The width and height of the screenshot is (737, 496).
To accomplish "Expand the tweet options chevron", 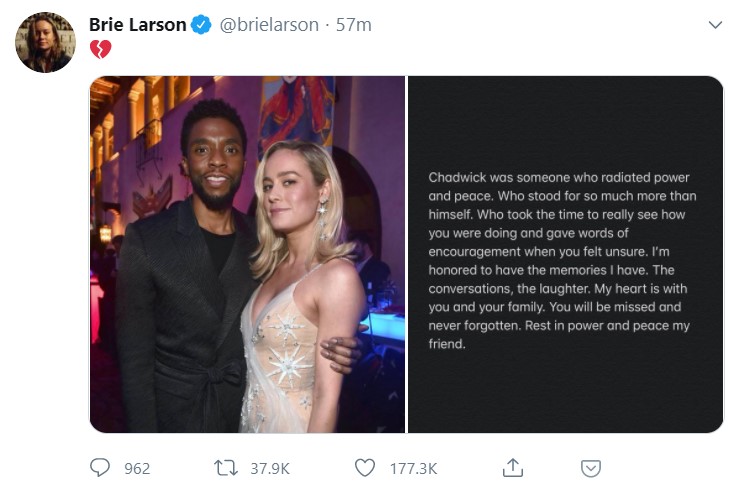I will pyautogui.click(x=714, y=25).
